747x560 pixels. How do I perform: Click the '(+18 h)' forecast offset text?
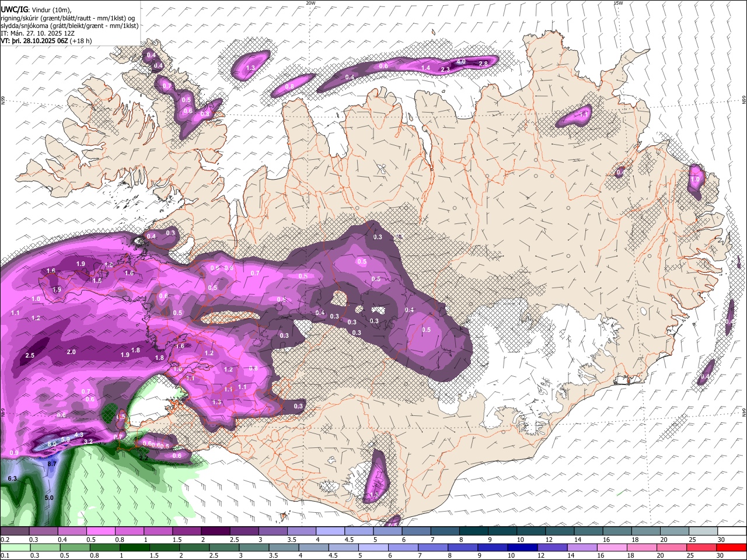coord(81,41)
